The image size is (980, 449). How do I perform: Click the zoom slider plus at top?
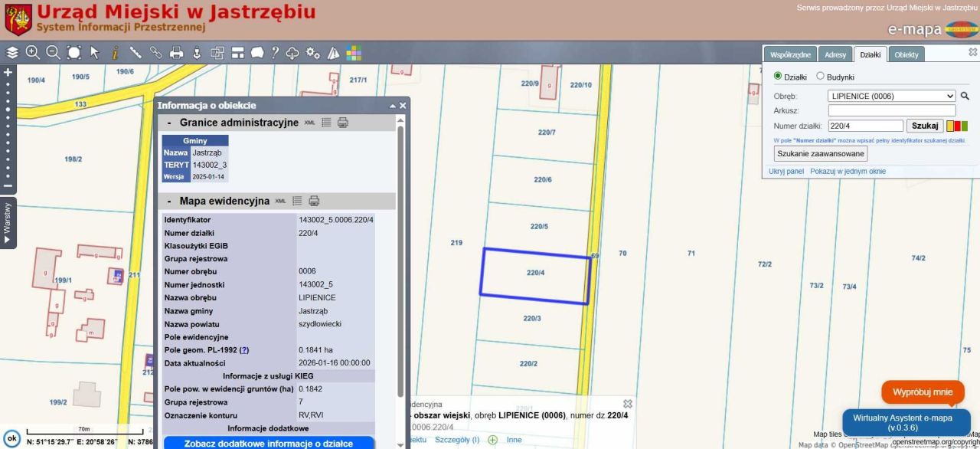pos(8,72)
